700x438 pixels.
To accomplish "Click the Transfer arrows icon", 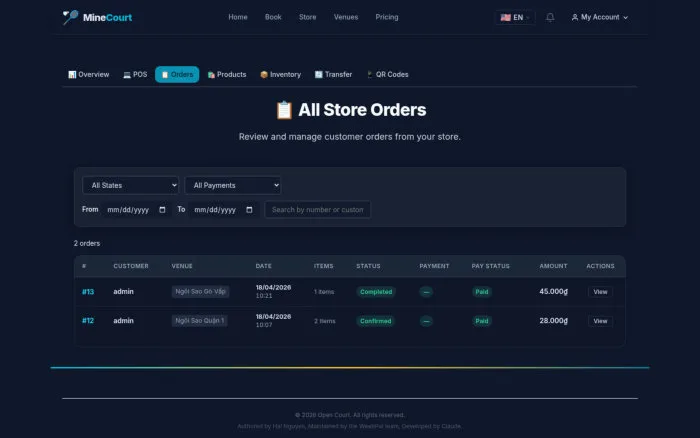I will tap(318, 75).
